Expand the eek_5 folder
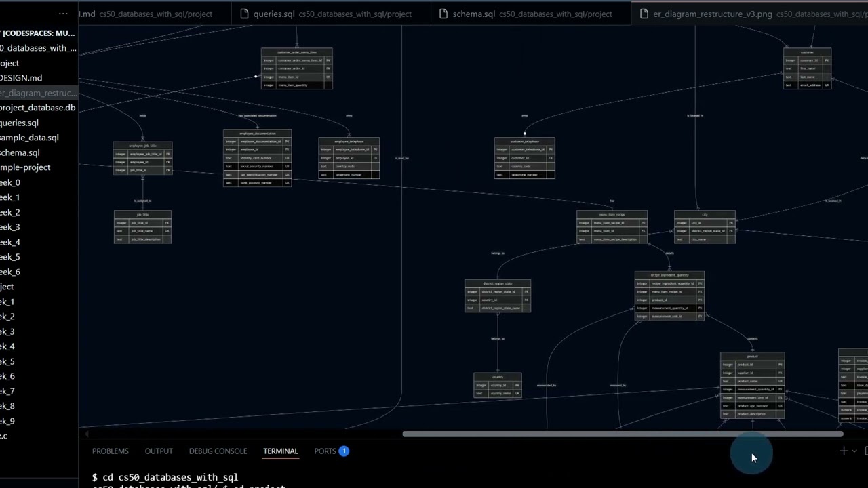This screenshot has width=868, height=488. pyautogui.click(x=39, y=257)
